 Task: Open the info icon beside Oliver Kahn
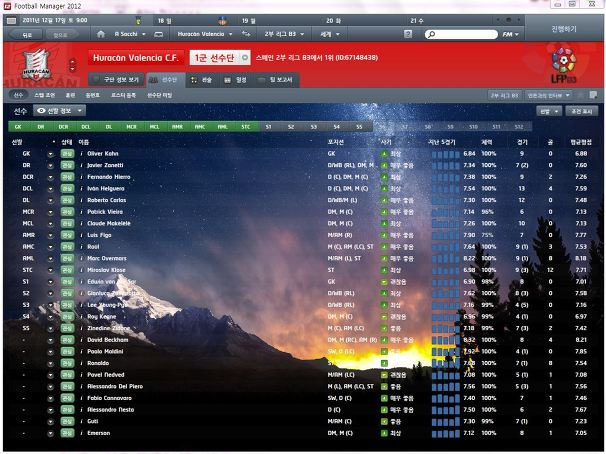82,154
